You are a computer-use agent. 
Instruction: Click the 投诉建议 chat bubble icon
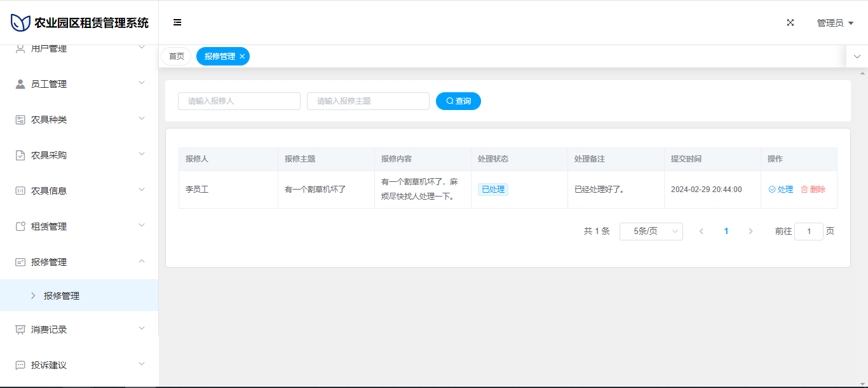point(20,365)
